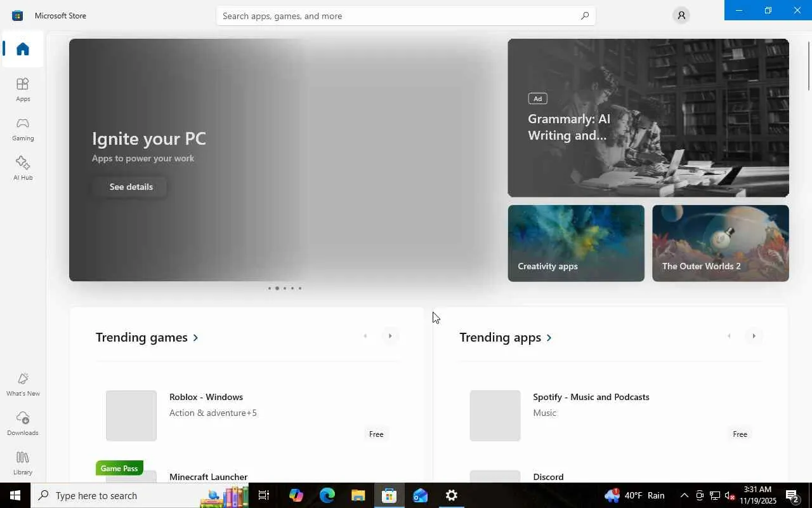Click the Music category under Spotify
The height and width of the screenshot is (508, 812).
click(544, 413)
